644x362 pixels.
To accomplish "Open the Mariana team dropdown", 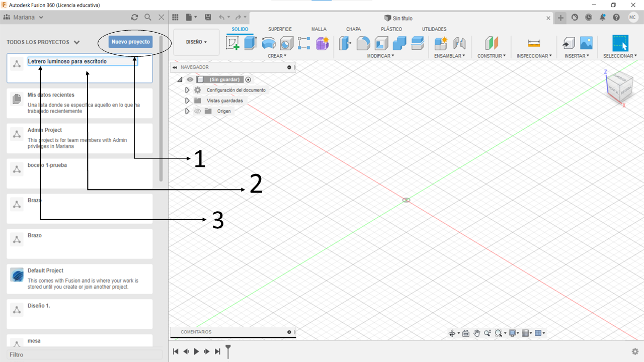I will (24, 17).
